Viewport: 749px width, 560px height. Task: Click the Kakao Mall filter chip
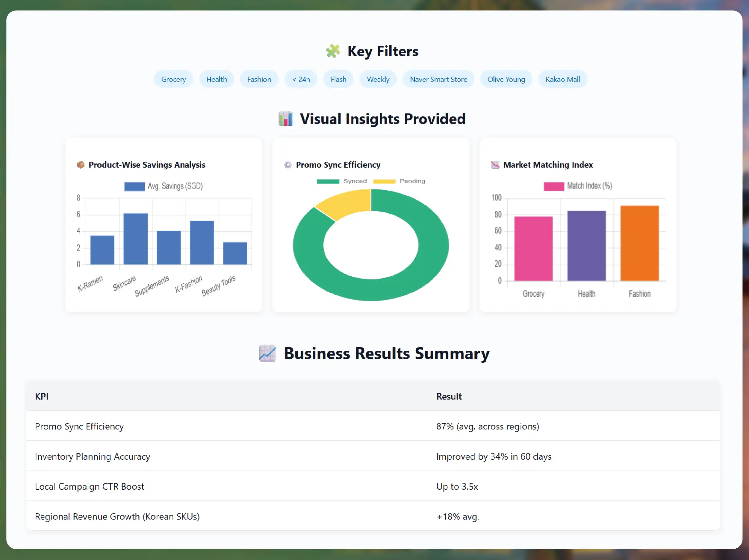562,80
